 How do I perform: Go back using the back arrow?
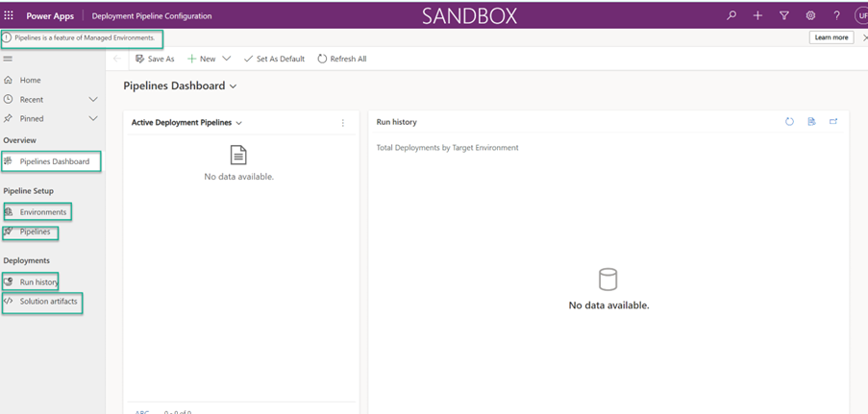[x=117, y=59]
